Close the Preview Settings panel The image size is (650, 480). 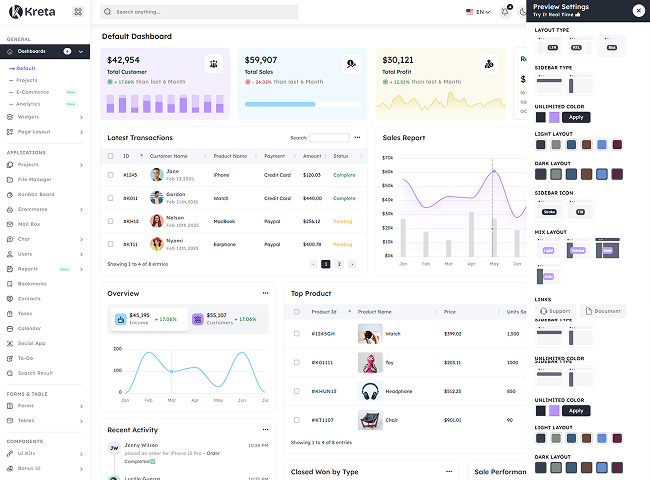[639, 10]
